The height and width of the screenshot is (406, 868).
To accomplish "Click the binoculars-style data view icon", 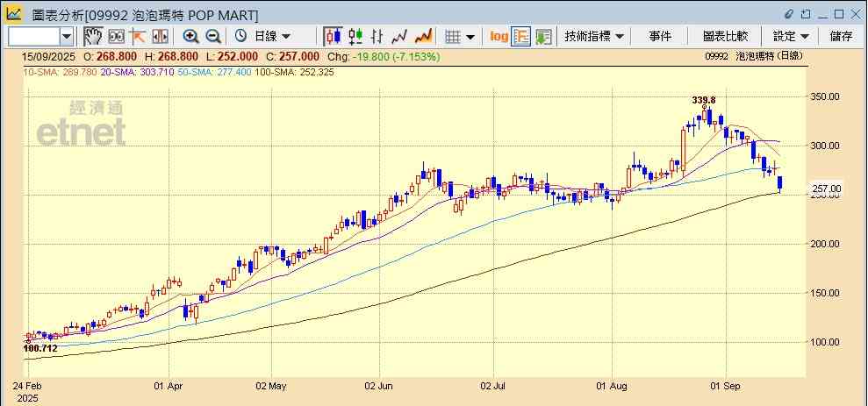I will [x=116, y=37].
